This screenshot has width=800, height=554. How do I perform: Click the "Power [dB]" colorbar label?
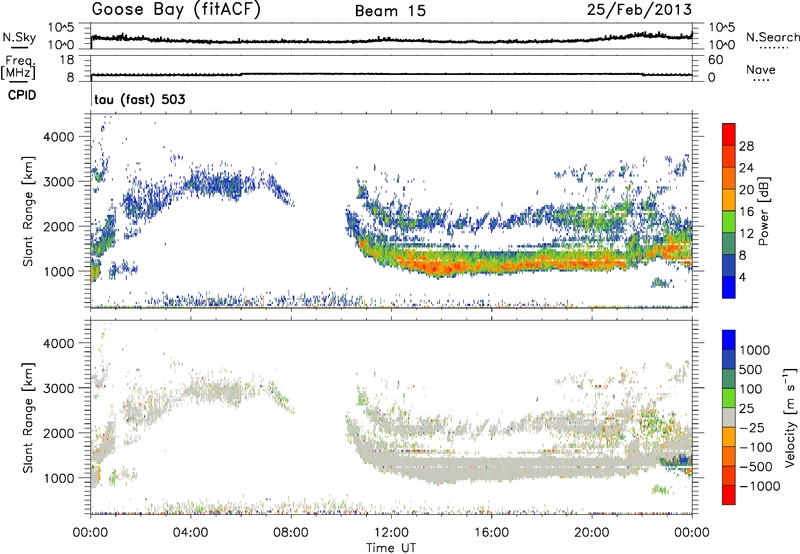pos(763,211)
